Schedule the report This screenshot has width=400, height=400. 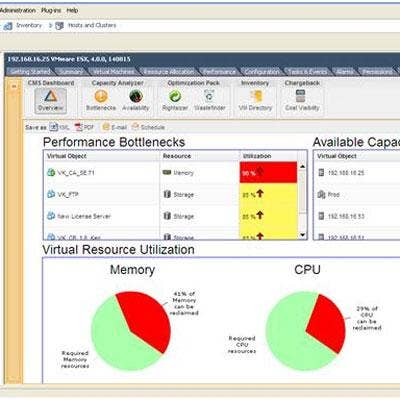click(148, 127)
